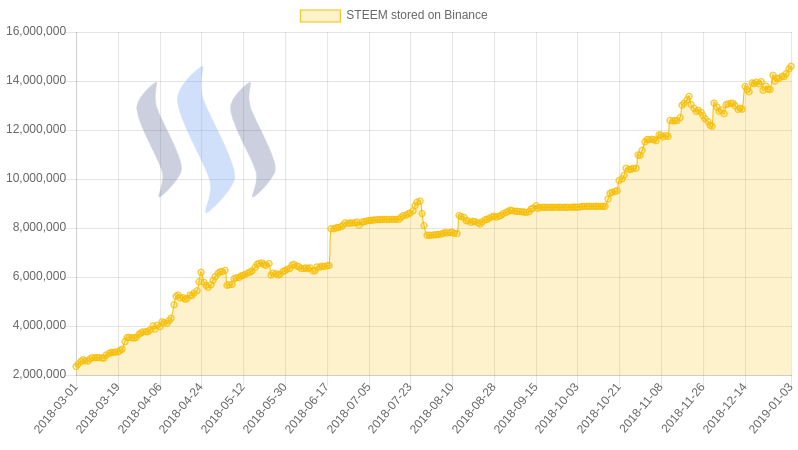Click the 16,000,000 y-axis label

click(36, 32)
